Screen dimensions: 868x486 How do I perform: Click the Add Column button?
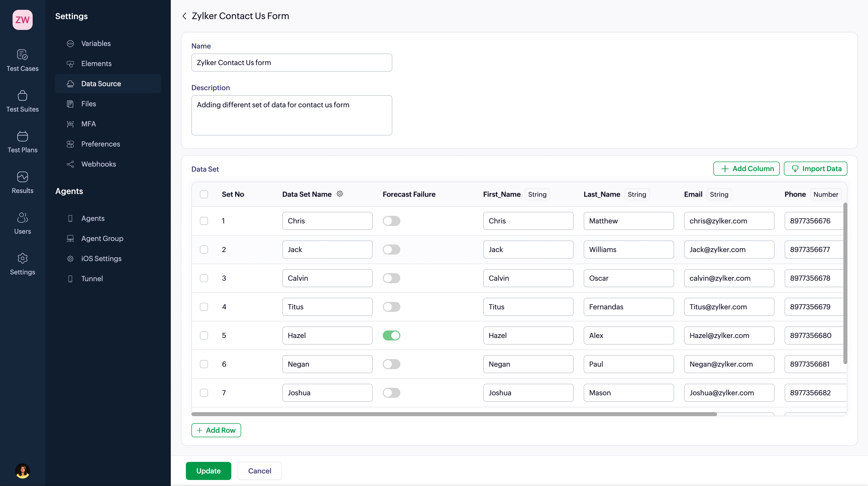point(746,169)
